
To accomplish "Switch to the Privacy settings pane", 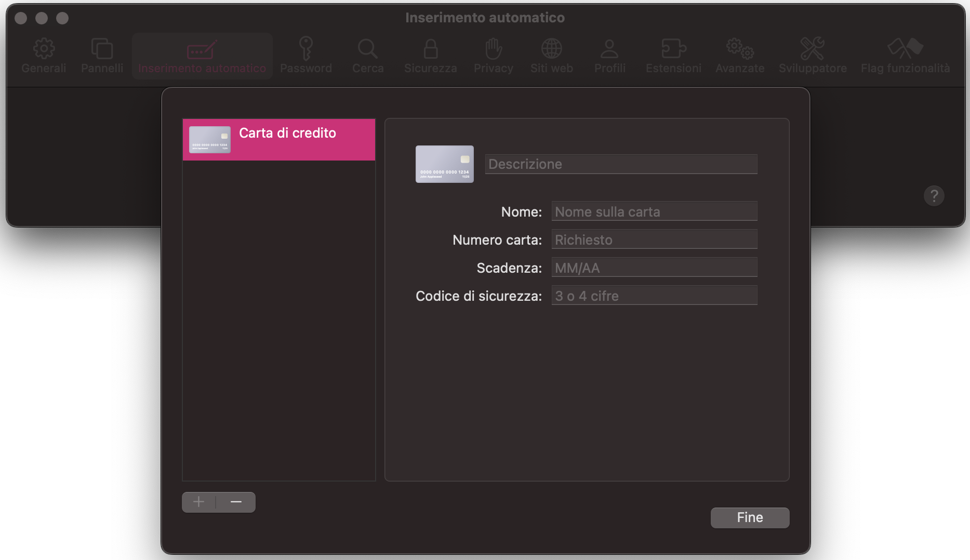I will coord(493,55).
